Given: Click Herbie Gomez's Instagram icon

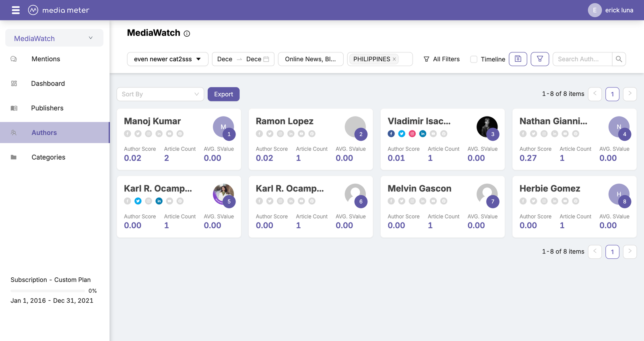Looking at the screenshot, I should coord(544,201).
